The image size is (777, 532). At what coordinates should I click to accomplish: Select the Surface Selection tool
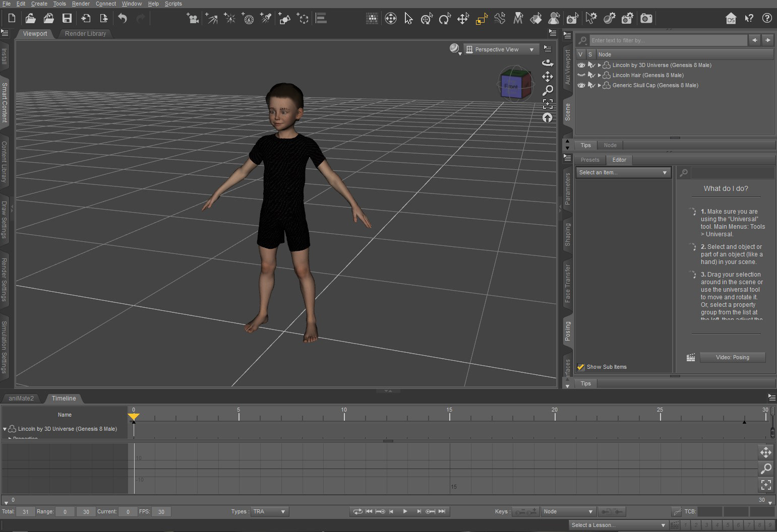[x=536, y=19]
